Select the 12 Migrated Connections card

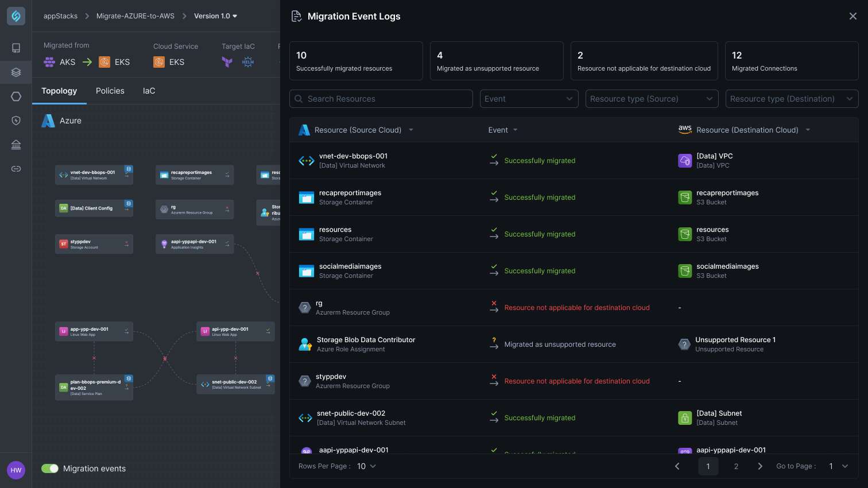(x=792, y=61)
